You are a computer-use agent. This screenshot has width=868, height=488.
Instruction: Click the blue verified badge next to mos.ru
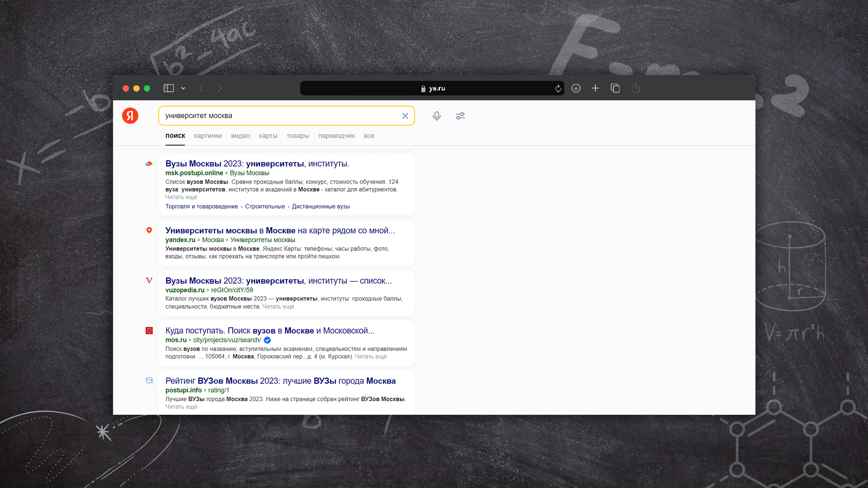[x=267, y=340]
